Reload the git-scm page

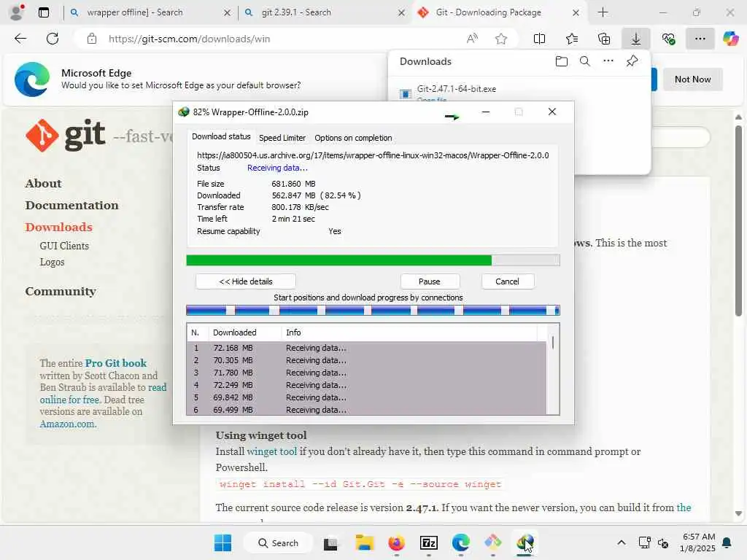pos(53,39)
